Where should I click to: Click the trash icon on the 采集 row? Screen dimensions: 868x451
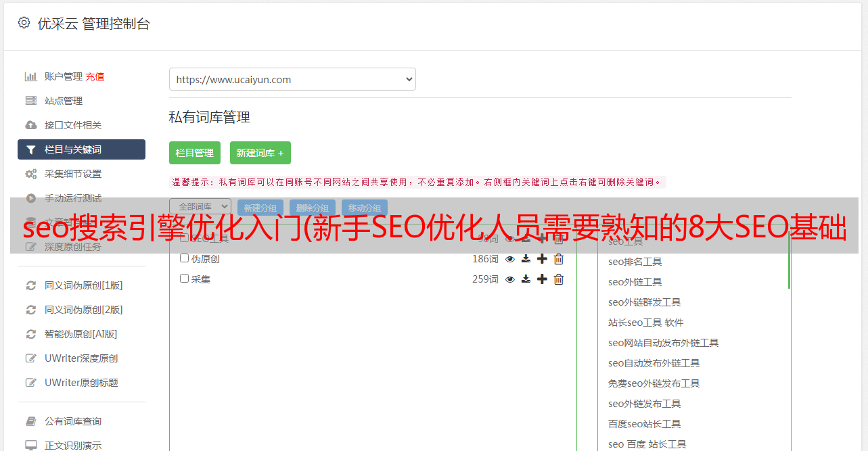(559, 279)
